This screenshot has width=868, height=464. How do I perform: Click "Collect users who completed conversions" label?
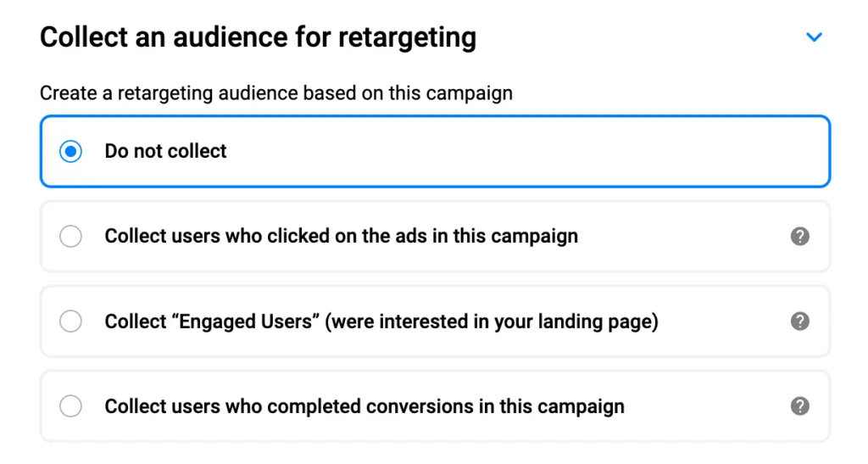pos(364,406)
